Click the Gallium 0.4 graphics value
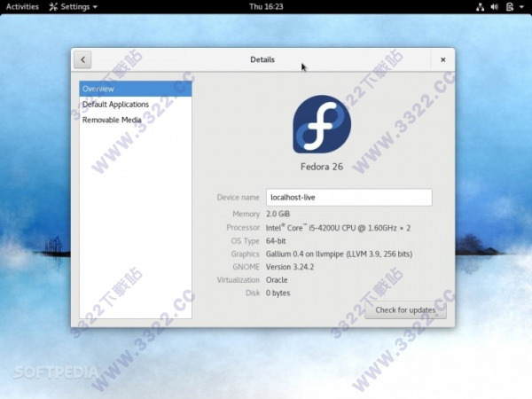This screenshot has height=399, width=532. tap(339, 254)
